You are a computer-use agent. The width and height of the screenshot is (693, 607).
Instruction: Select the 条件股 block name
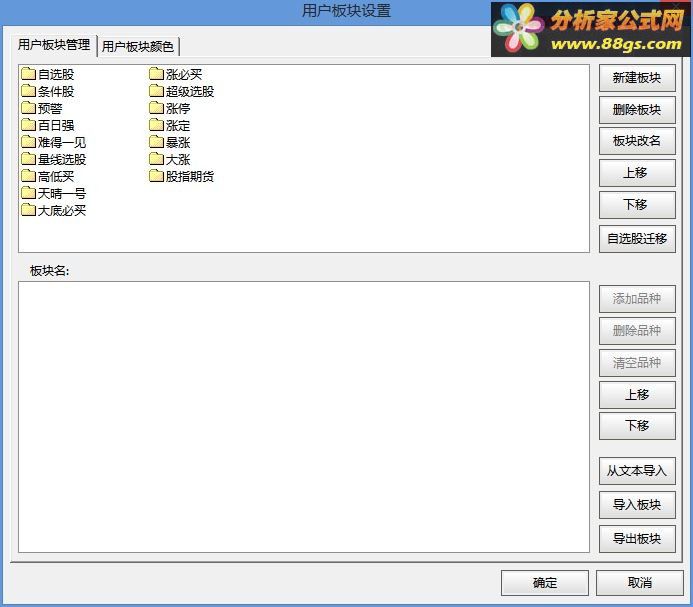point(56,92)
